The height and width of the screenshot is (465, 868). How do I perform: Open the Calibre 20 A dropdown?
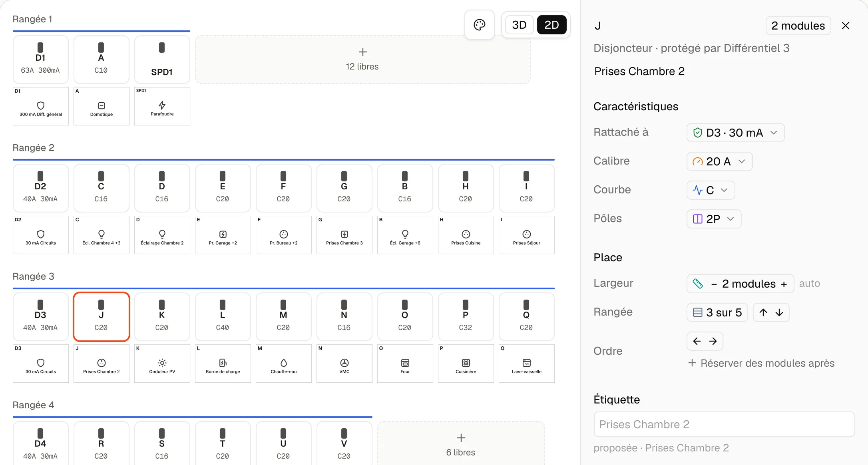(719, 161)
